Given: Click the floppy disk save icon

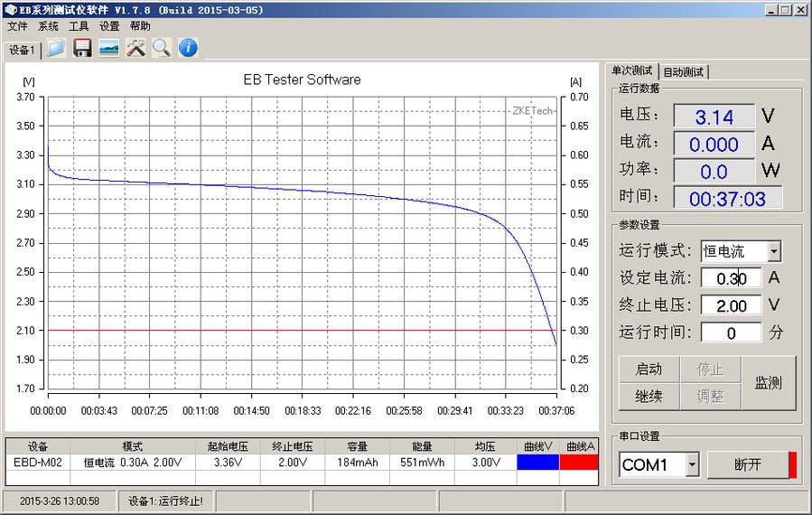Looking at the screenshot, I should click(83, 48).
